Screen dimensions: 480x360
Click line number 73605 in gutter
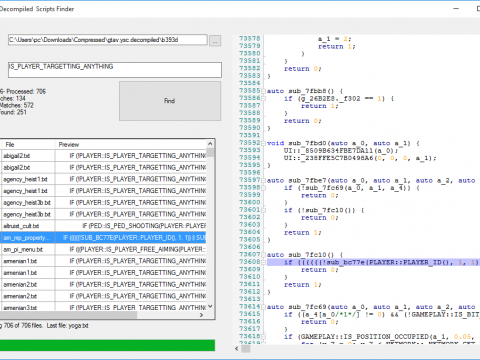[250, 240]
